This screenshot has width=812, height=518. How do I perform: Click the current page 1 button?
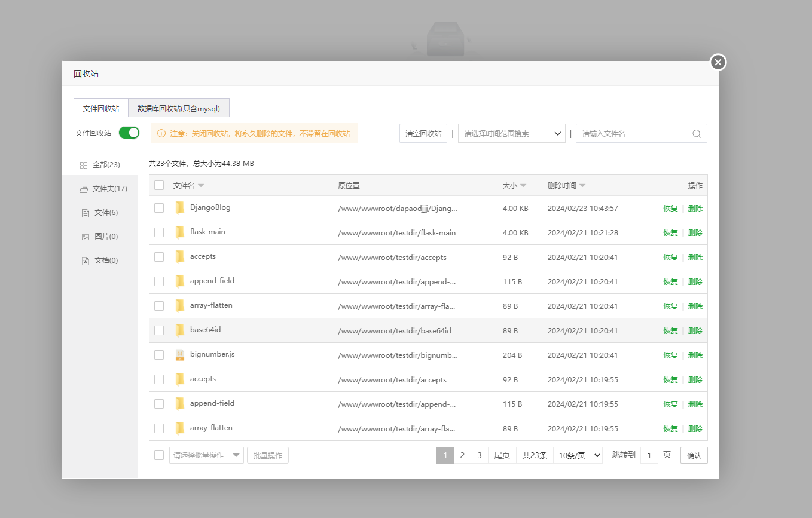[445, 455]
